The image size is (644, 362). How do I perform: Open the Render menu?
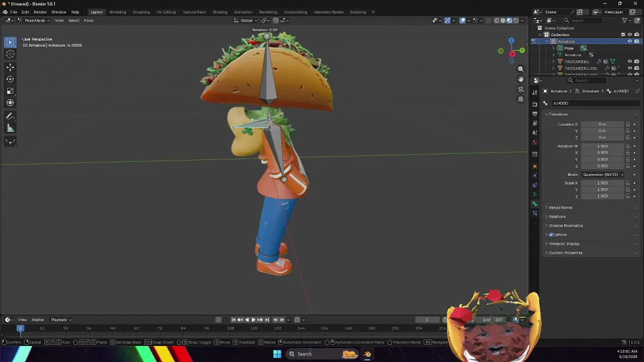(40, 12)
